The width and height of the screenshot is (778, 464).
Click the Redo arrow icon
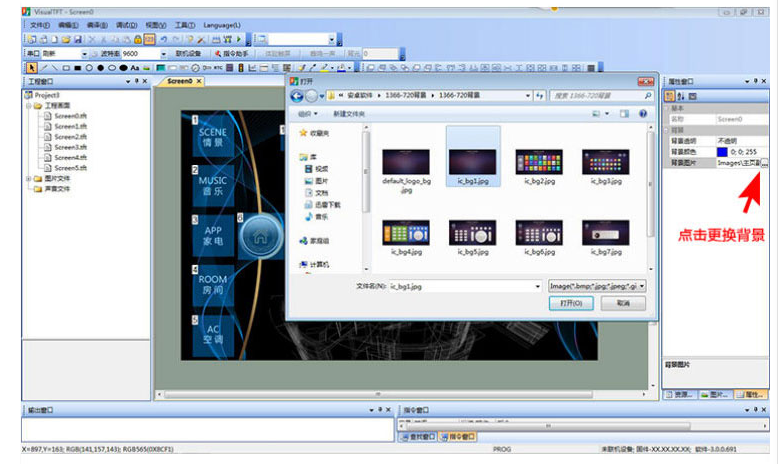[176, 39]
